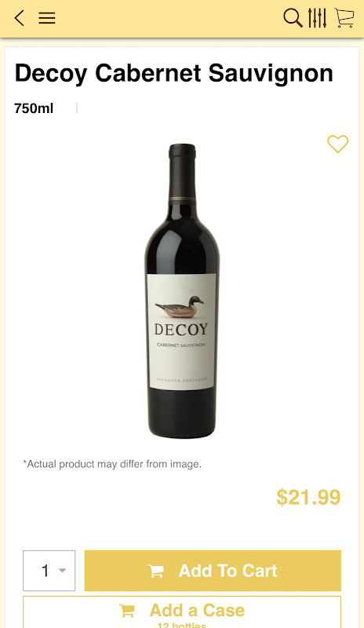Add To Cart button

(213, 571)
